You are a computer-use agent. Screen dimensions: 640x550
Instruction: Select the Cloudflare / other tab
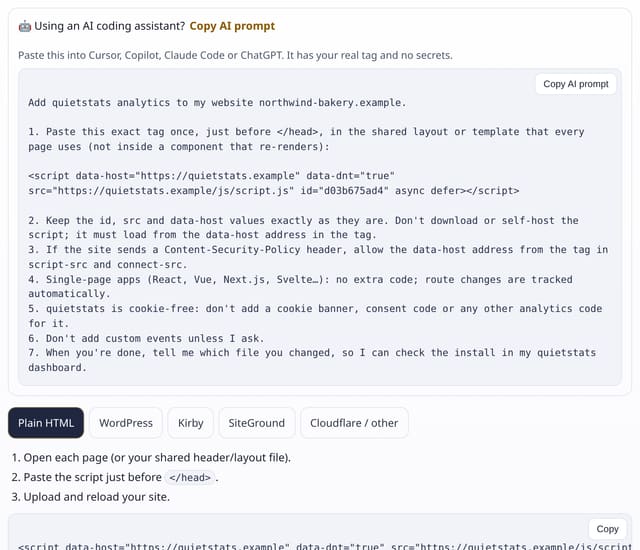coord(354,423)
